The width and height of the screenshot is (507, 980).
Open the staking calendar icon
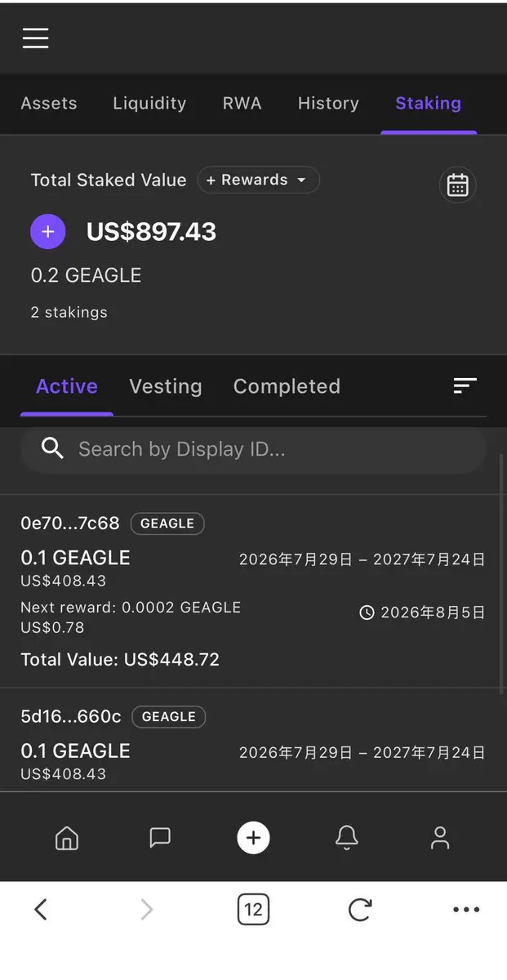[x=458, y=185]
